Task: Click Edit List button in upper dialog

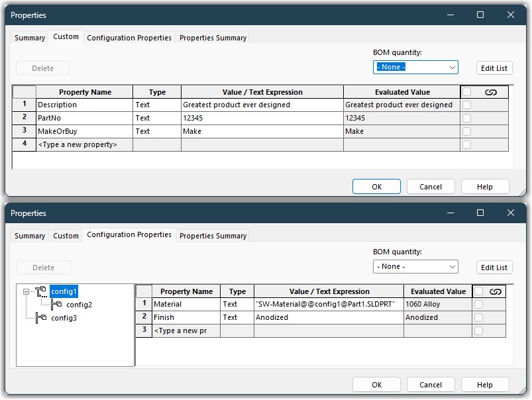Action: 494,68
